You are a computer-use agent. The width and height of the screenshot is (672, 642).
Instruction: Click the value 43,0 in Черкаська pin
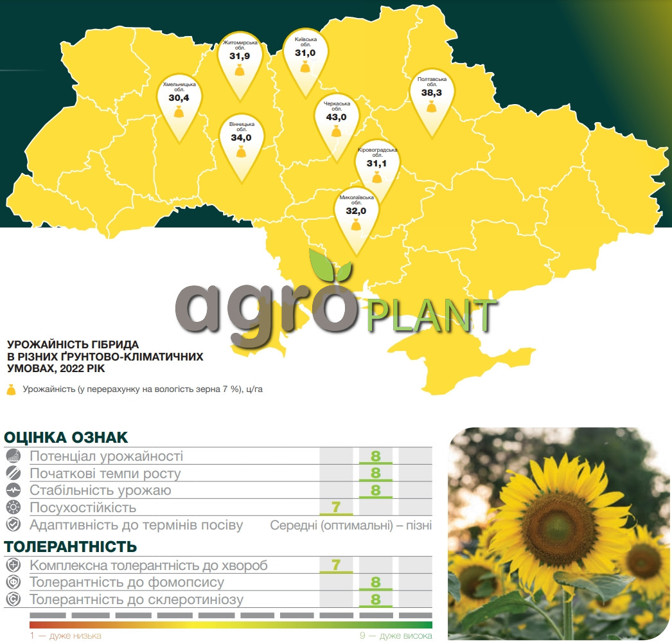point(336,117)
